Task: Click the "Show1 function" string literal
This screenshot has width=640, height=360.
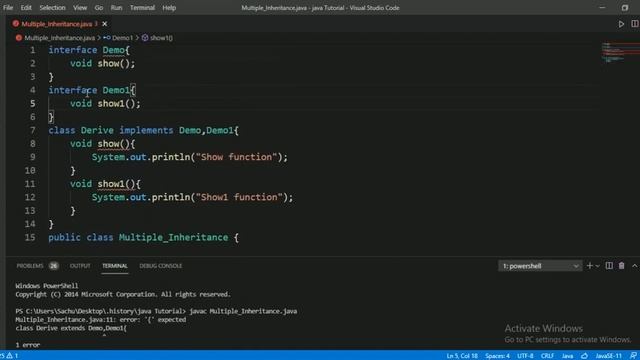Action: pos(239,198)
